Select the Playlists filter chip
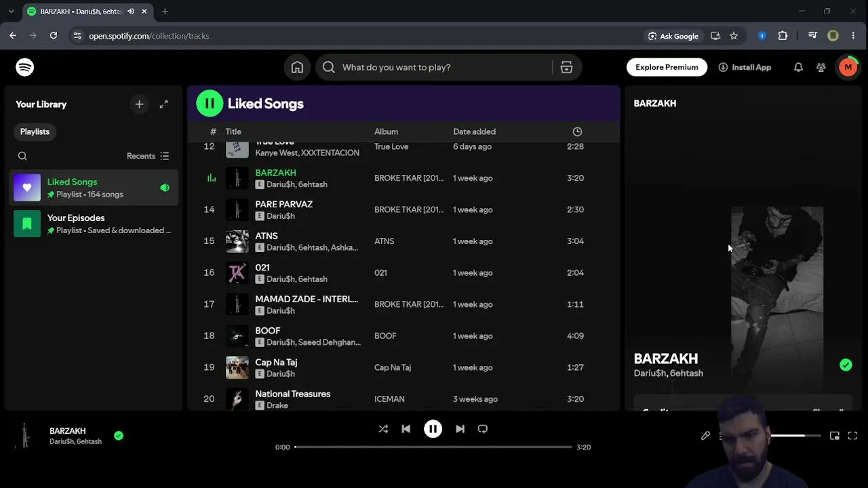 (35, 131)
